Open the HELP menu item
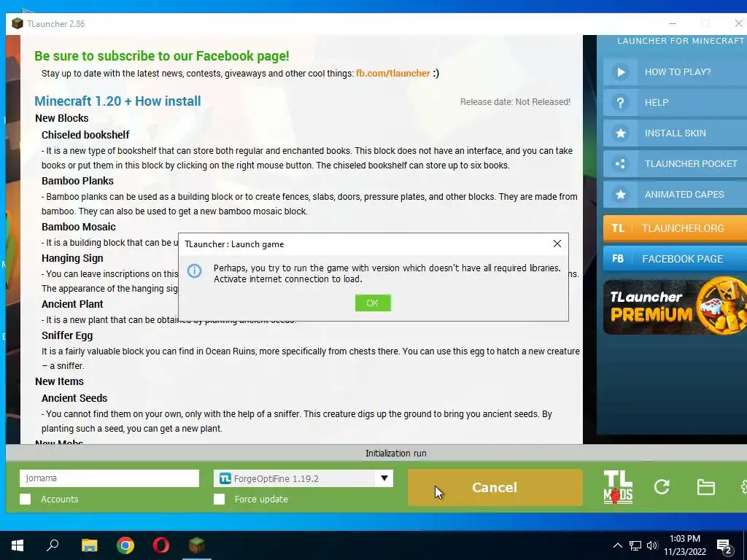This screenshot has height=560, width=747. [x=675, y=102]
